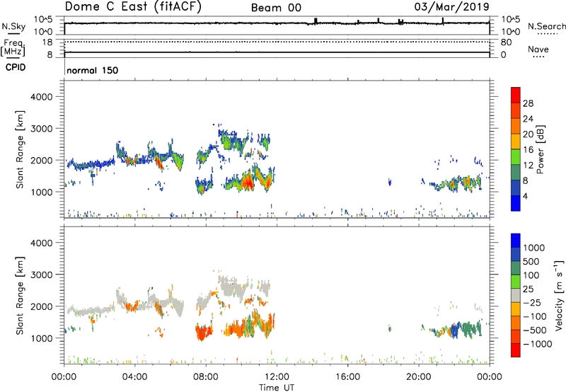The width and height of the screenshot is (566, 392).
Task: Click the 'Time UT' axis title
Action: [x=277, y=388]
